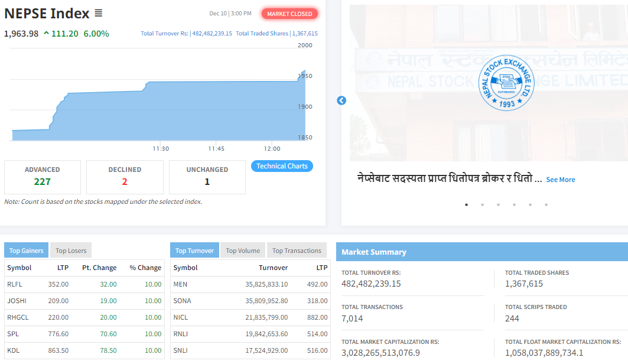Switch to Top Gainers tab
The image size is (628, 364).
coord(26,251)
